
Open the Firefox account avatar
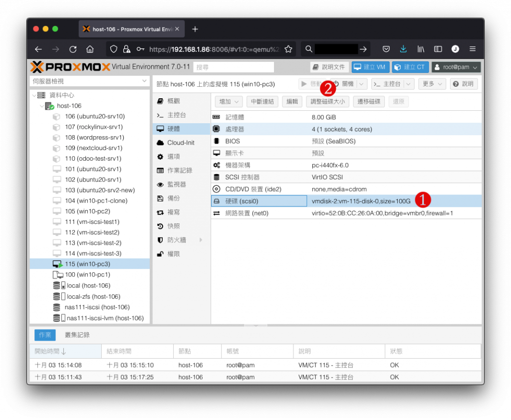(455, 49)
